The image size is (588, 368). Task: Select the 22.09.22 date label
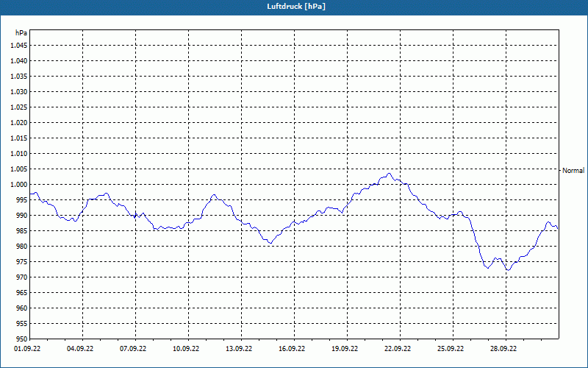tap(398, 348)
